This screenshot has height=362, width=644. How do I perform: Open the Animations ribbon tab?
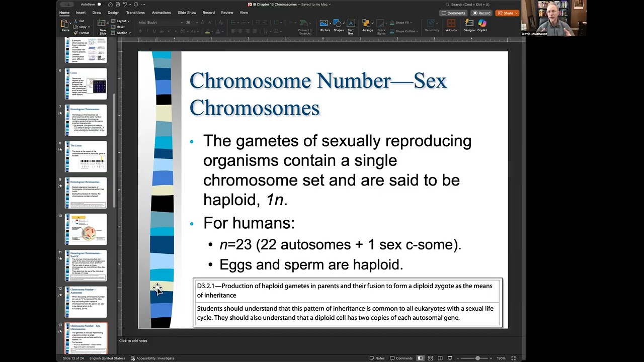(162, 13)
